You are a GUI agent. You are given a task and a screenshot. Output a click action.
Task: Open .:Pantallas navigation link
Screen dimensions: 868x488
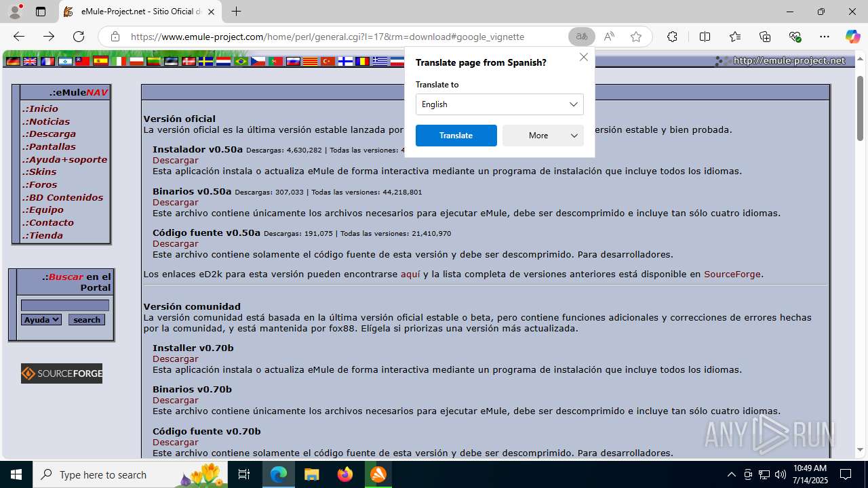49,146
